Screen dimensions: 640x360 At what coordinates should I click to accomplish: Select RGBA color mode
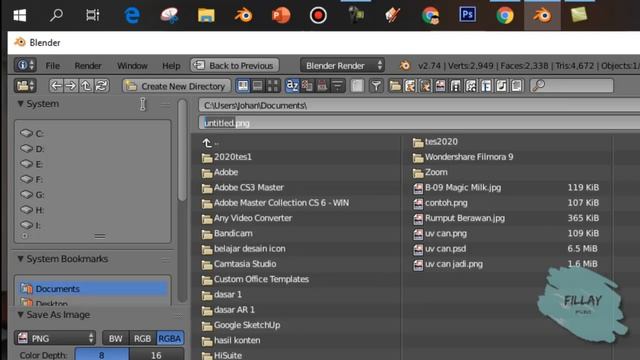point(170,338)
